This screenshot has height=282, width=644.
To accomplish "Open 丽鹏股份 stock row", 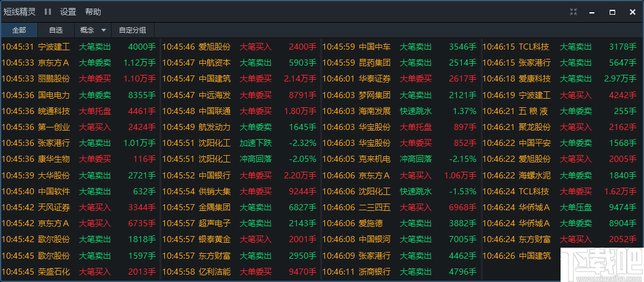I will coord(54,78).
